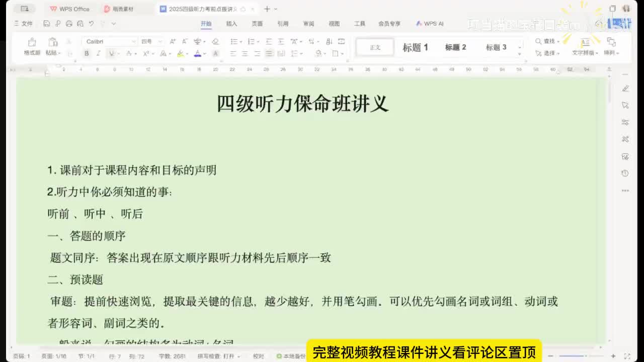Click the settings sliders icon in right sidebar
The image size is (644, 362).
[625, 122]
